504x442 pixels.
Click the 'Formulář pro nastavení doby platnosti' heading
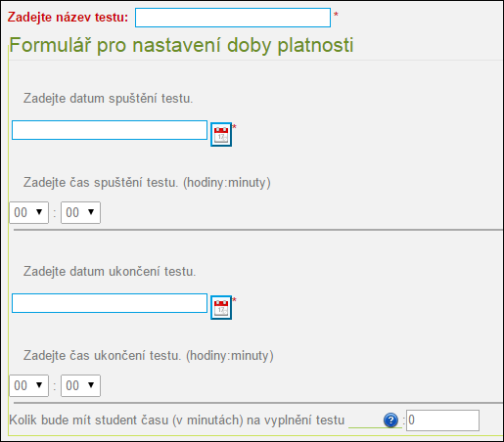(181, 45)
